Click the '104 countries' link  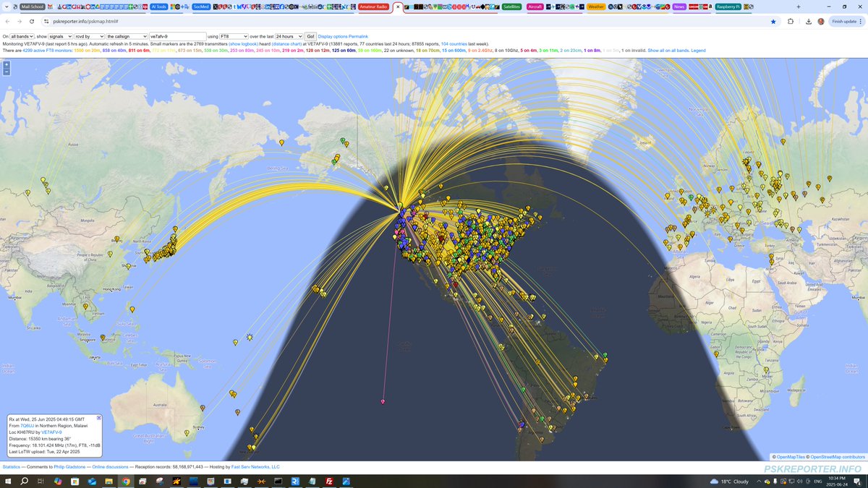click(x=454, y=43)
